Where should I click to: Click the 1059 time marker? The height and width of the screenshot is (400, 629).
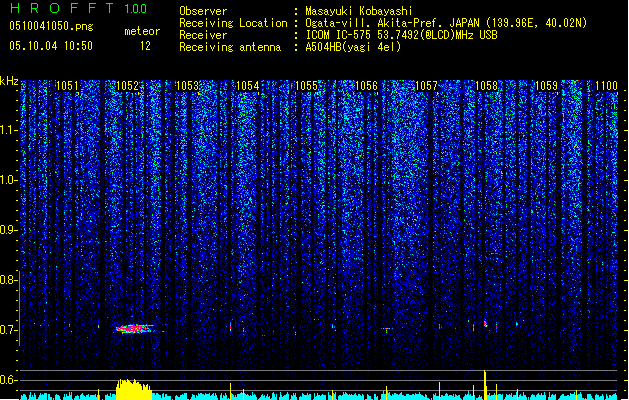click(546, 86)
